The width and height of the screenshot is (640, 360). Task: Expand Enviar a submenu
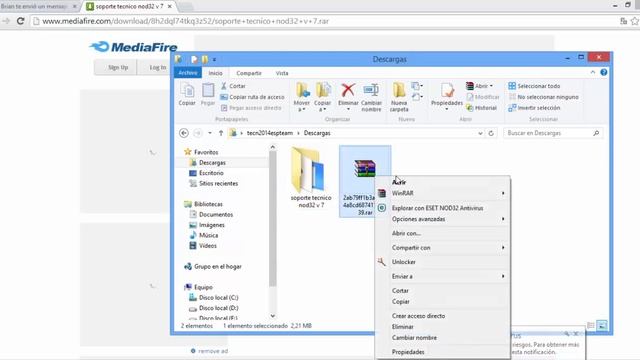pos(443,276)
